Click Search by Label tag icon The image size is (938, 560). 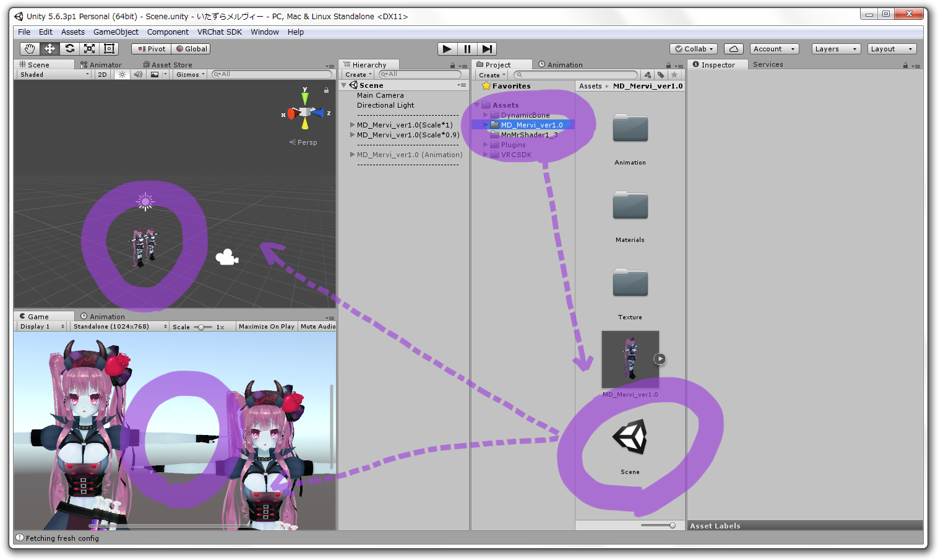coord(661,75)
